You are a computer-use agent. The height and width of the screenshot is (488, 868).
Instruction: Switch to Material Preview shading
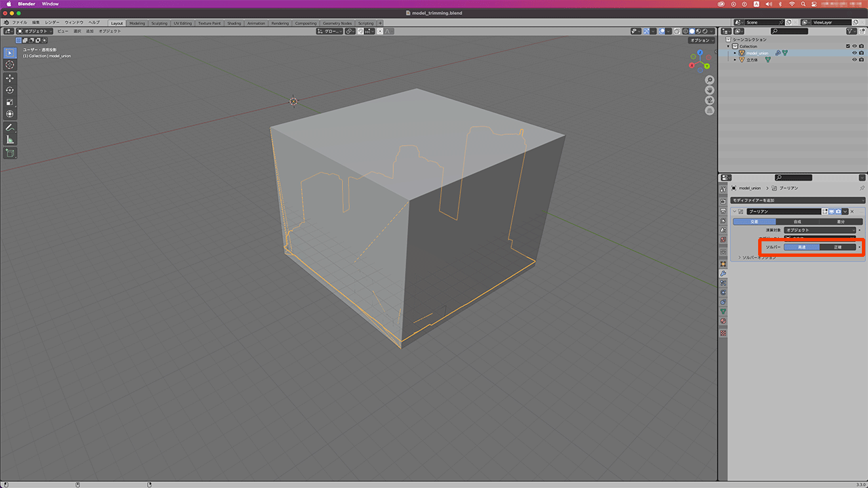click(x=698, y=31)
